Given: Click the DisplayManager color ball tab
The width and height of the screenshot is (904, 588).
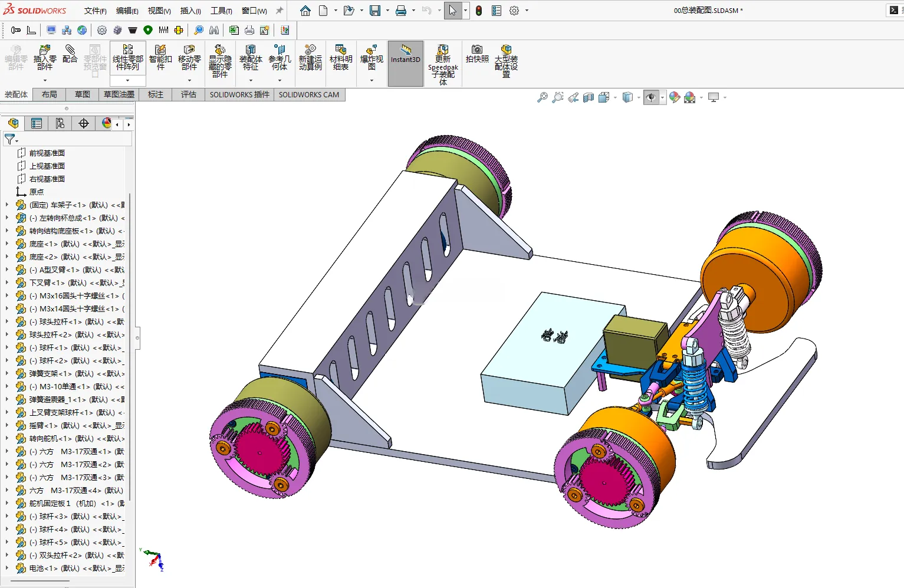Looking at the screenshot, I should click(107, 123).
